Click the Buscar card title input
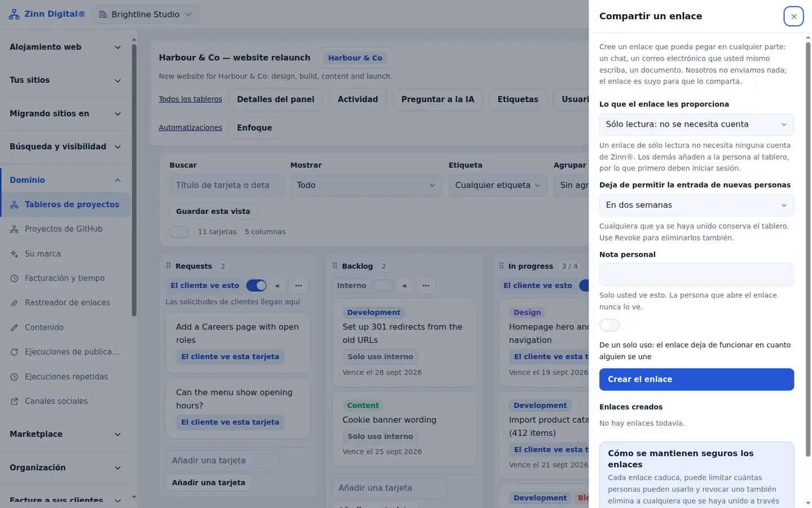This screenshot has width=812, height=508. (x=227, y=185)
